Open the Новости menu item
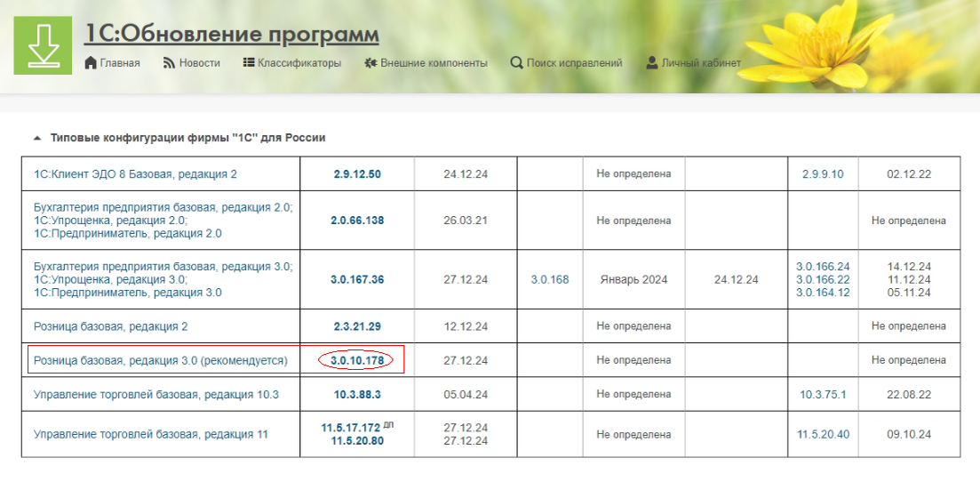This screenshot has height=482, width=980. point(199,63)
